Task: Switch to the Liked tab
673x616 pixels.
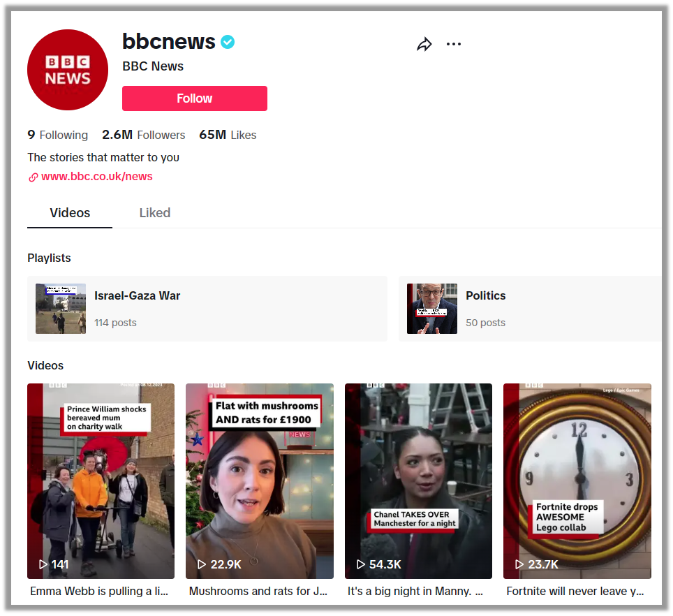Action: (x=155, y=212)
